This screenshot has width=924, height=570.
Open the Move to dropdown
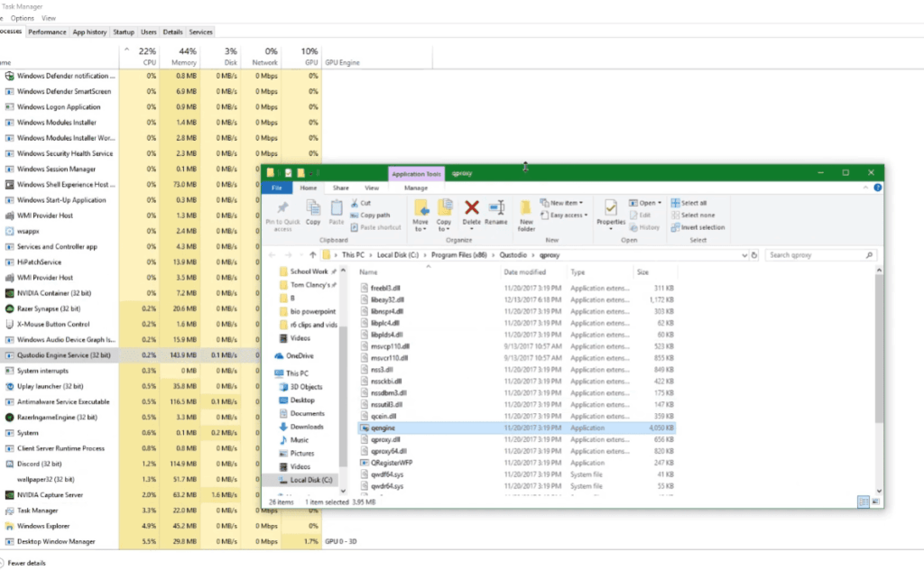421,216
